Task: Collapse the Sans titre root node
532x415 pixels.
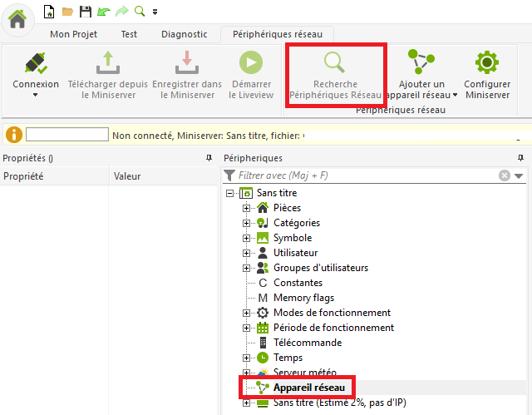Action: (x=230, y=193)
